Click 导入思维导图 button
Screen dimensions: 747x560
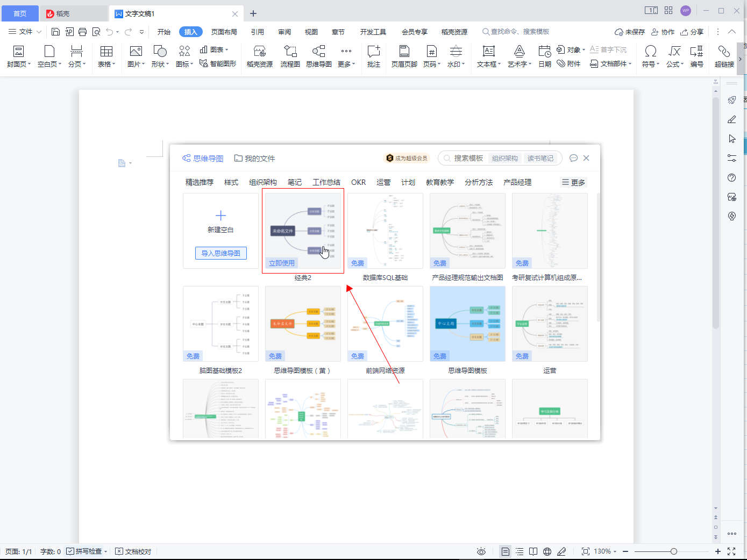(x=221, y=253)
